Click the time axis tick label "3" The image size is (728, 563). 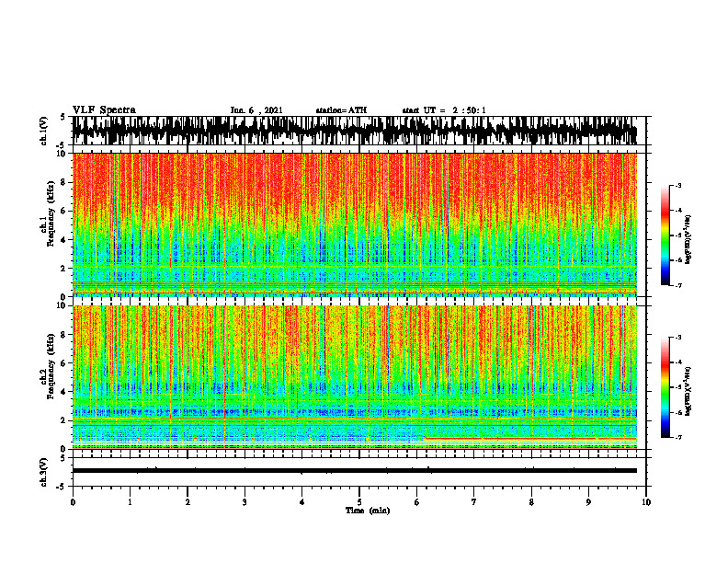click(245, 502)
